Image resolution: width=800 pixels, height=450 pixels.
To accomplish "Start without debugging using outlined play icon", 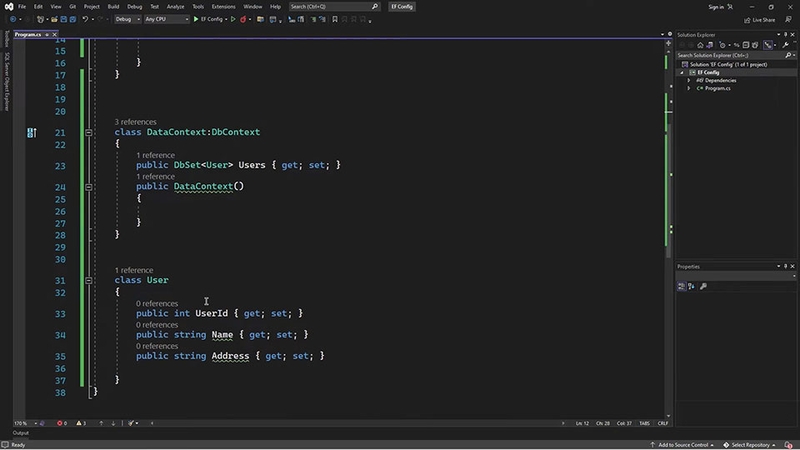I will tap(233, 19).
